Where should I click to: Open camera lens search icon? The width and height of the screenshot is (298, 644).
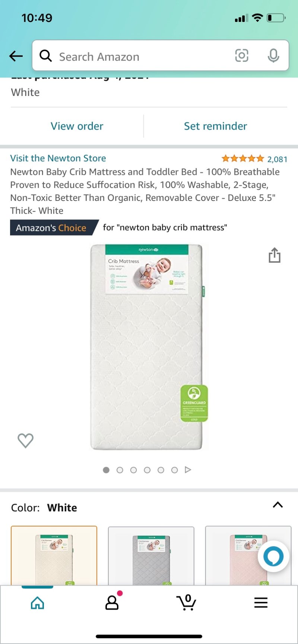click(x=242, y=56)
